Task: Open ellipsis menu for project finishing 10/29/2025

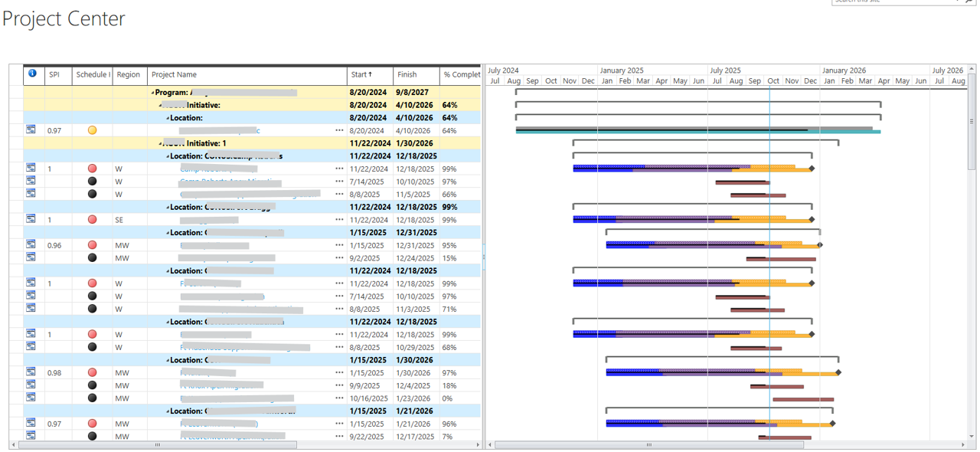Action: [x=339, y=347]
